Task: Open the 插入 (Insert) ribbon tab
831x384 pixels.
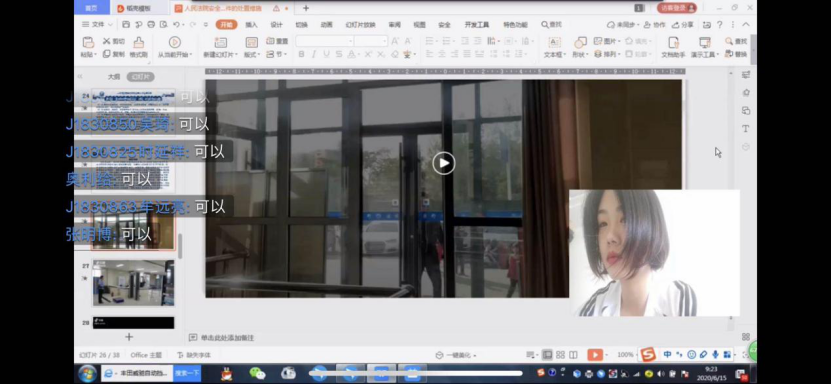Action: pyautogui.click(x=251, y=25)
